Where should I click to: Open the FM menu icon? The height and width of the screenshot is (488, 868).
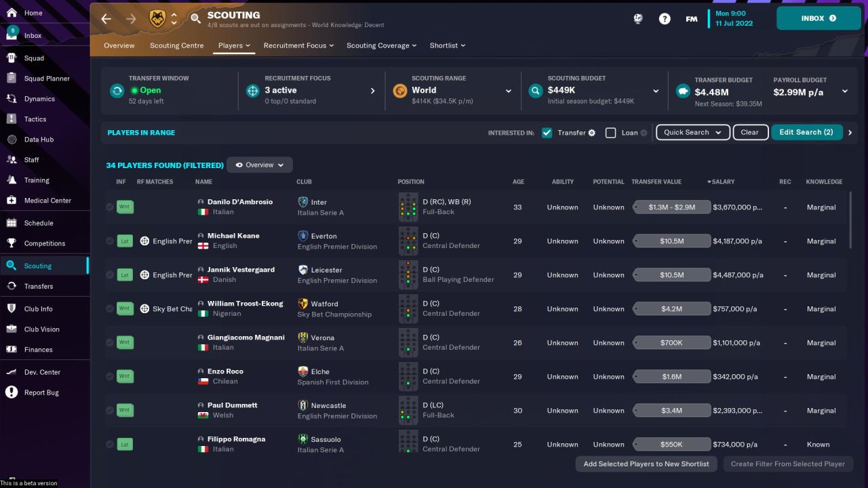click(x=691, y=19)
